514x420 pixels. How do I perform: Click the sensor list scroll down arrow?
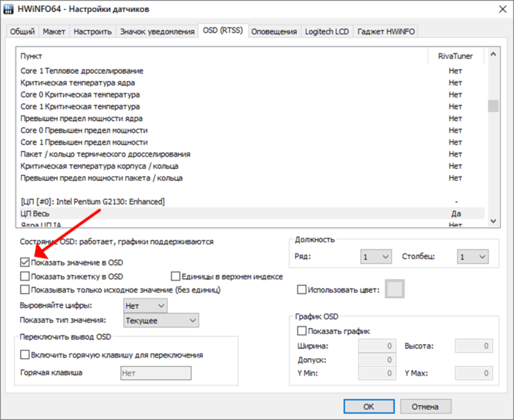[x=493, y=221]
